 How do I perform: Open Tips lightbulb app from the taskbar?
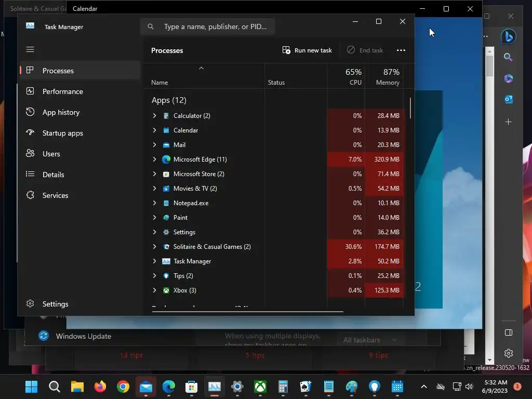(374, 387)
